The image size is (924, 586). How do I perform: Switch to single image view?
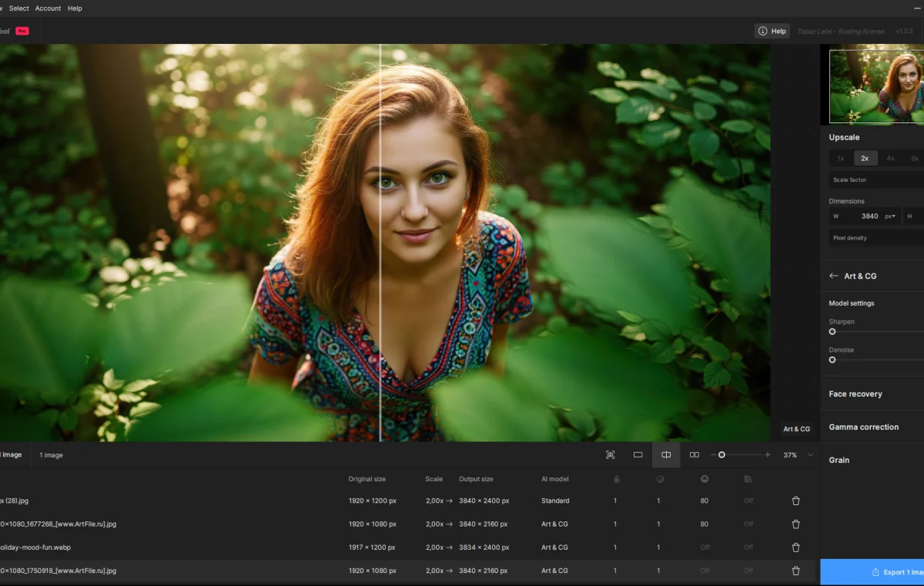[x=638, y=455]
